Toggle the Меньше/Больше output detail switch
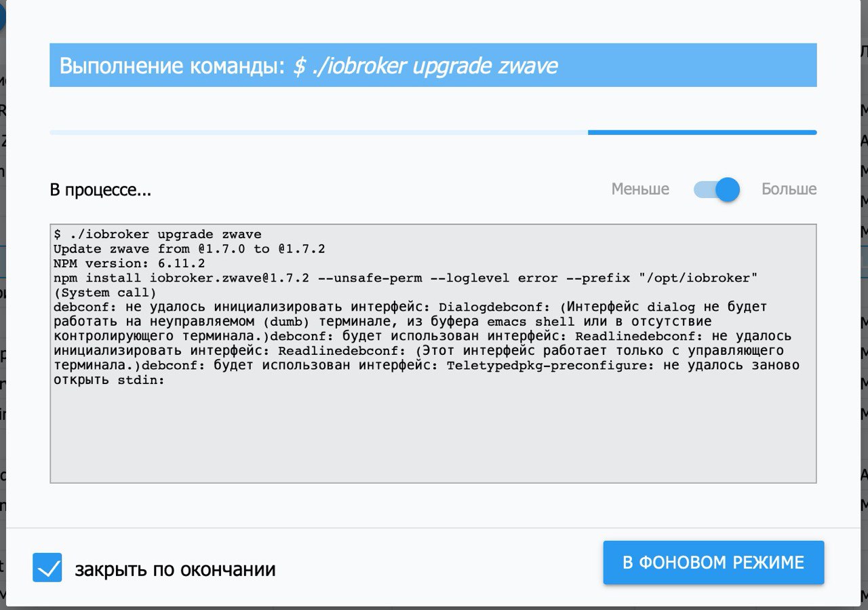Viewport: 868px width, 610px height. click(x=716, y=189)
